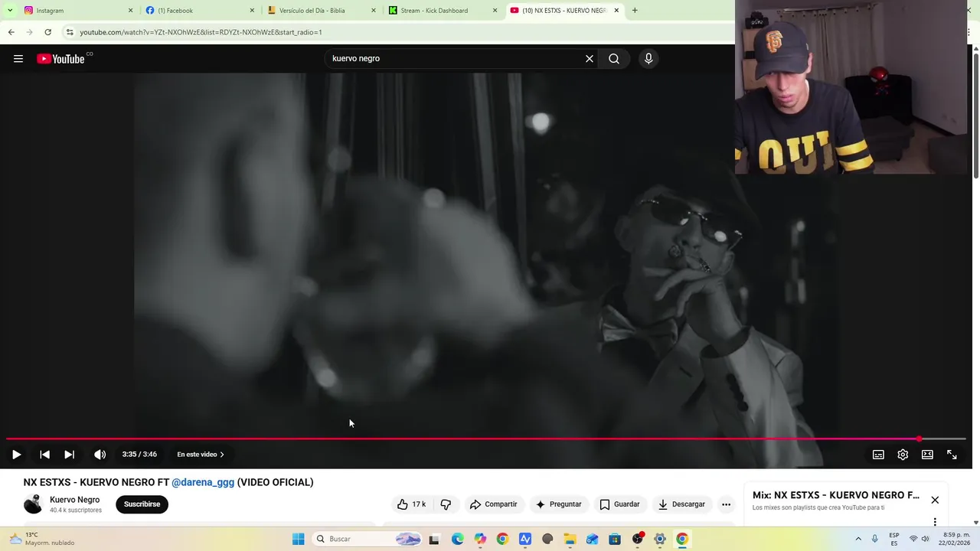Close the Instagram tab

(x=130, y=11)
